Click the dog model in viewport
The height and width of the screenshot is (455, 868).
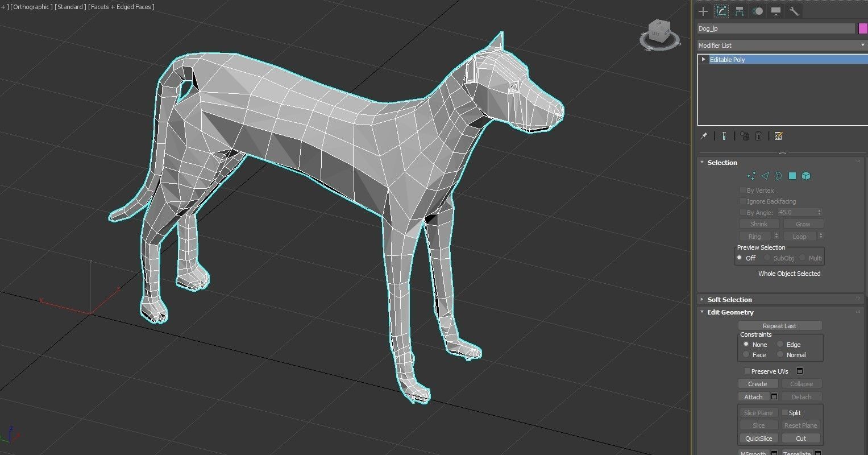[318, 131]
